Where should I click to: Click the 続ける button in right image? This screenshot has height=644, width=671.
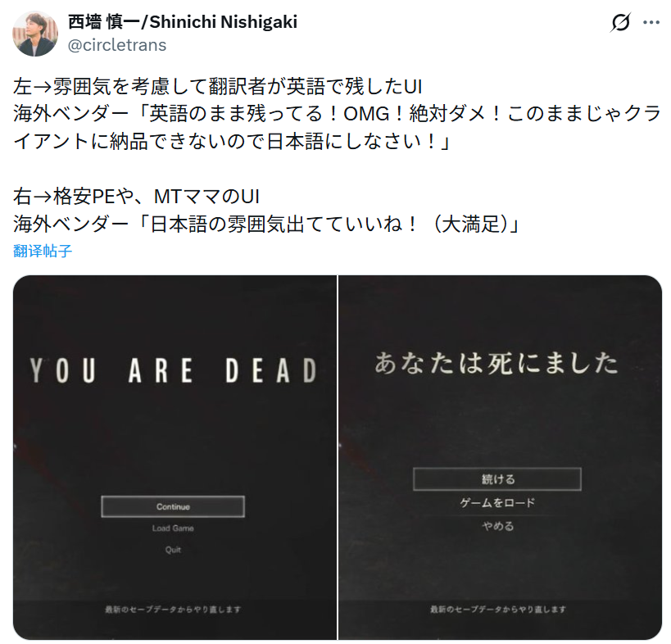[497, 479]
